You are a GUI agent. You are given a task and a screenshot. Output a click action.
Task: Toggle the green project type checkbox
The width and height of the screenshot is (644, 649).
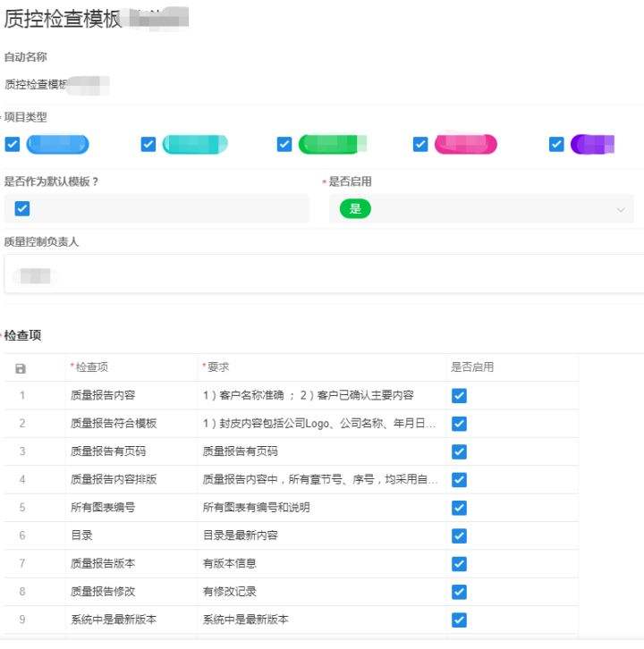click(284, 144)
